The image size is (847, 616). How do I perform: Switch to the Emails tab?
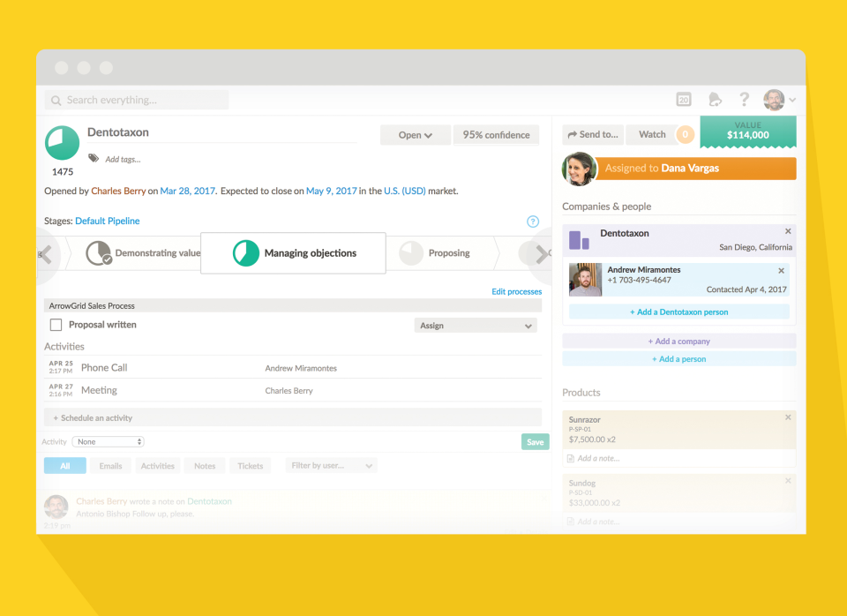pos(110,466)
